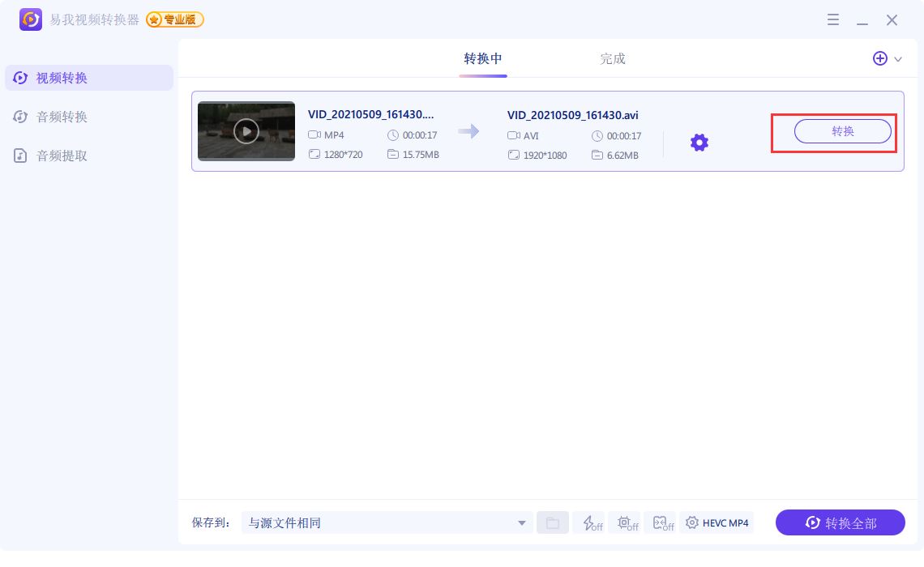Open HEVC MP4 output format settings
The width and height of the screenshot is (924, 567).
click(717, 522)
